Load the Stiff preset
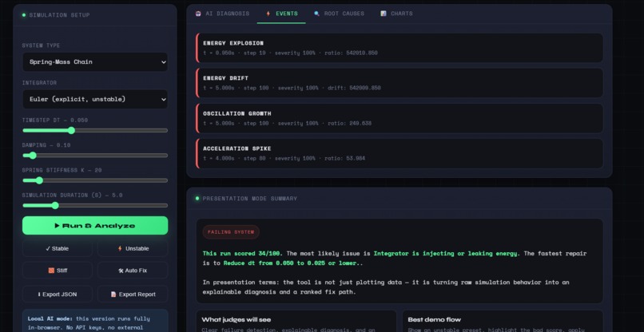 pyautogui.click(x=57, y=271)
